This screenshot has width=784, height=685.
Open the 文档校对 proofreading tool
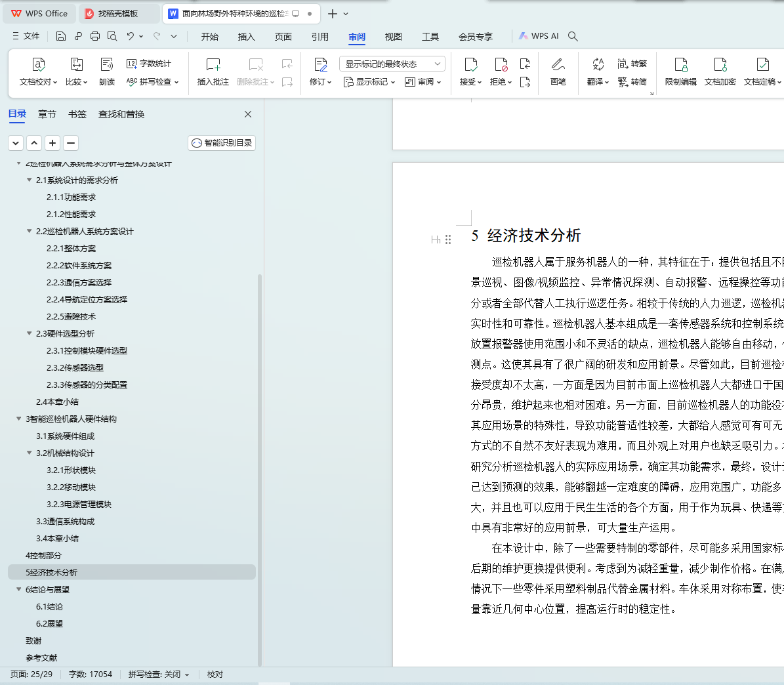click(x=39, y=72)
